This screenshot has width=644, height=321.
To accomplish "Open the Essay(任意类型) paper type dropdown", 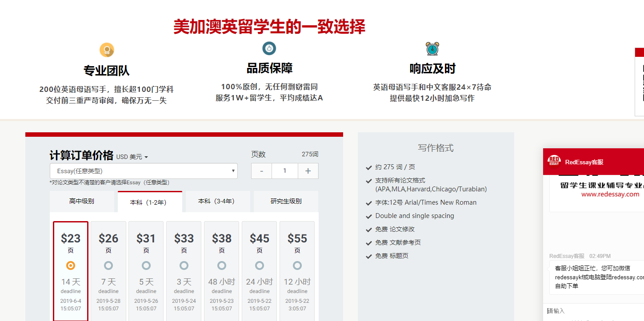I will (x=144, y=171).
